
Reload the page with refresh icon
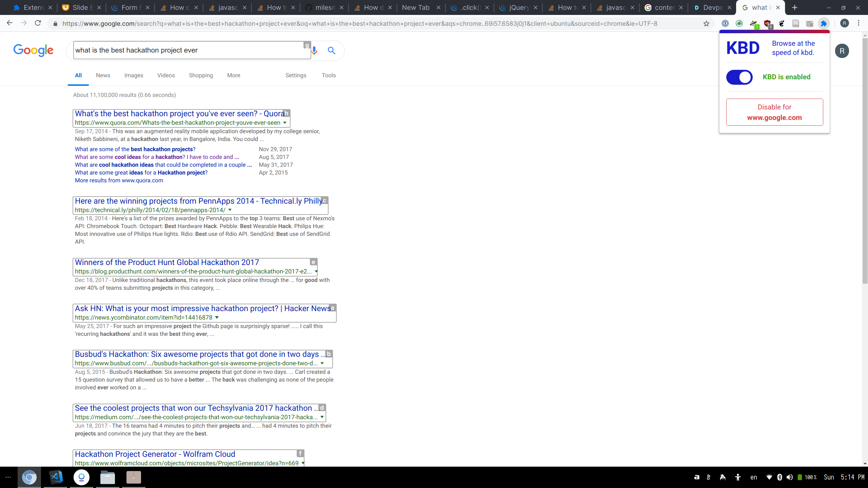tap(38, 23)
